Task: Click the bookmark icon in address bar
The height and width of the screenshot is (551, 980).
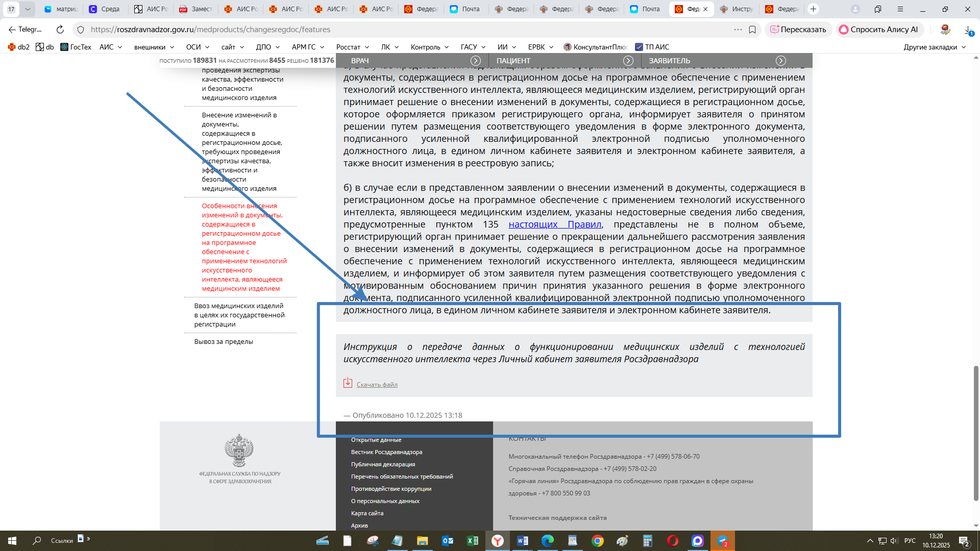Action: coord(752,30)
